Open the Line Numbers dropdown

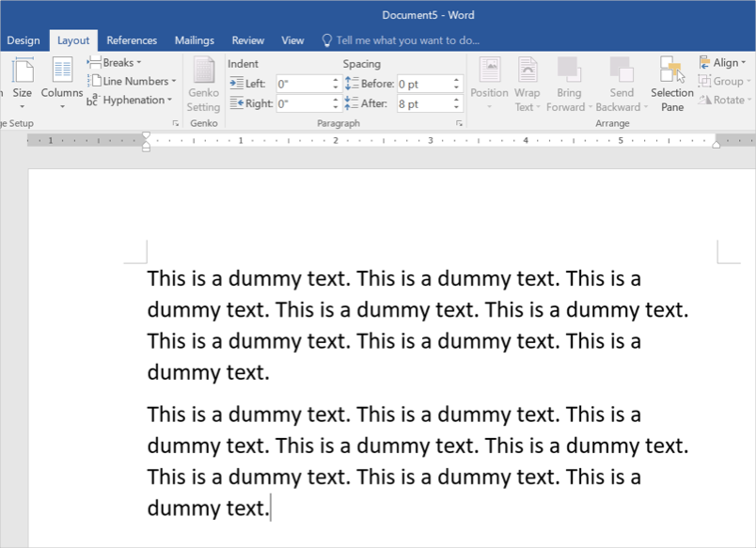click(x=133, y=82)
